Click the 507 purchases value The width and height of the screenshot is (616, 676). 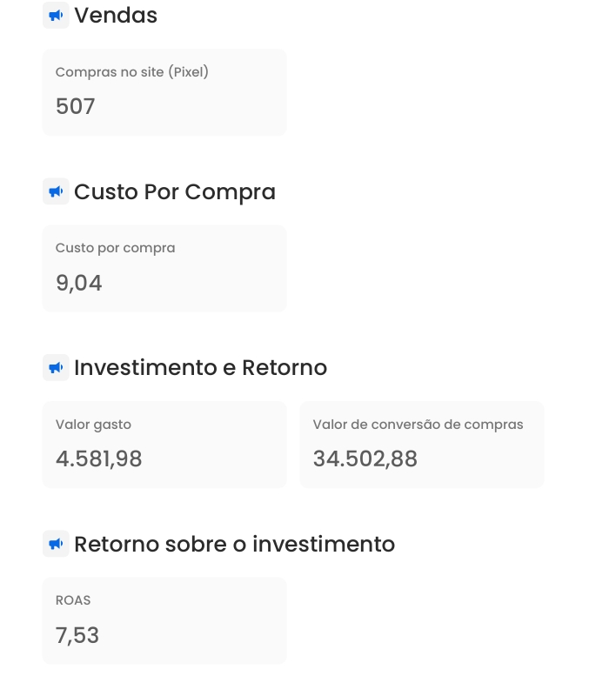pos(76,106)
